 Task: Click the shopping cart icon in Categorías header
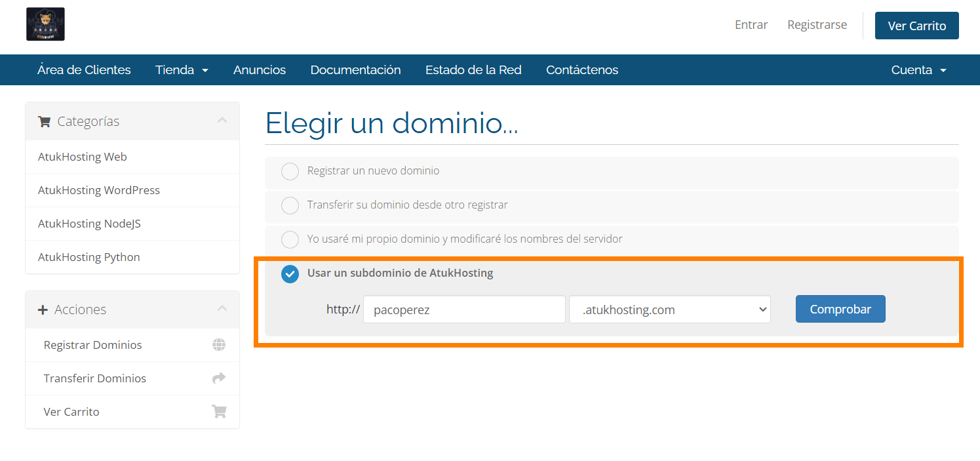click(x=44, y=121)
